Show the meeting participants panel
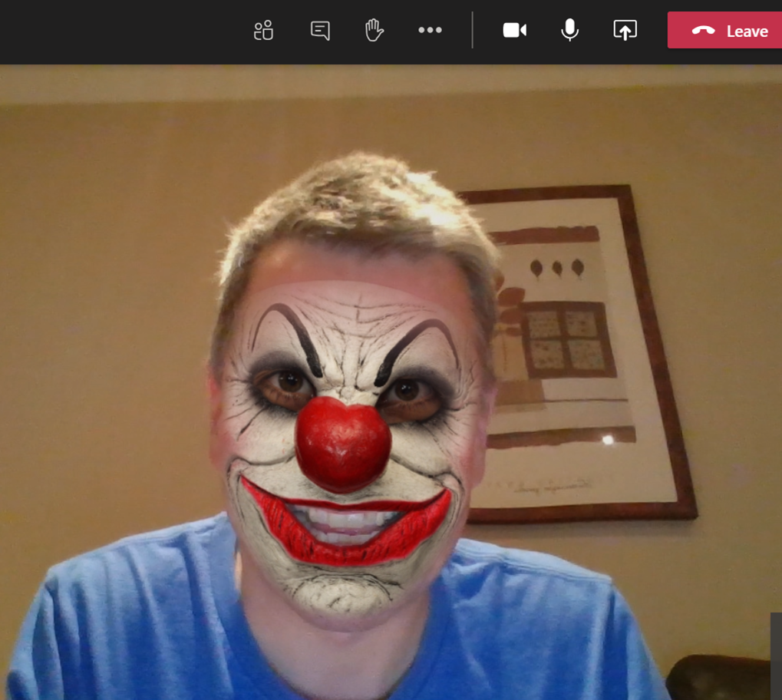 263,31
